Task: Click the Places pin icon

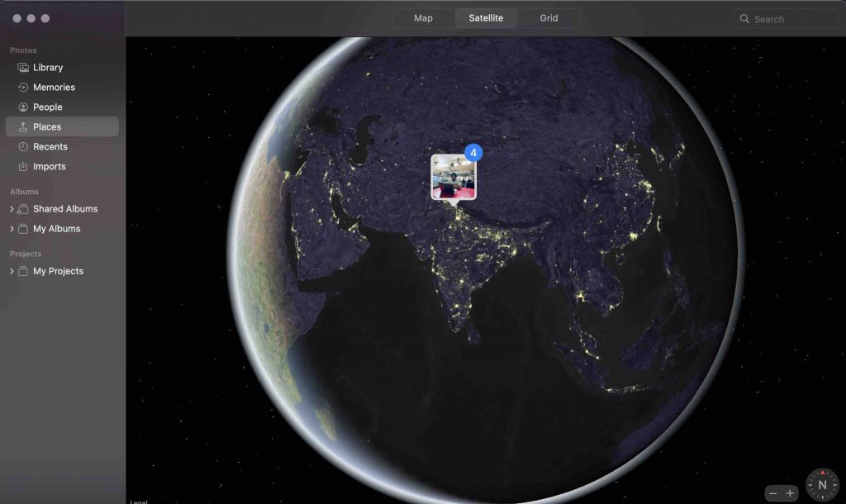Action: pos(23,127)
